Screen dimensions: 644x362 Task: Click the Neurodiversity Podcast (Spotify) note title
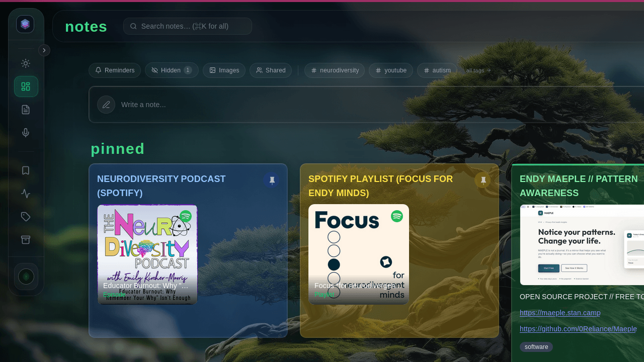pos(162,186)
